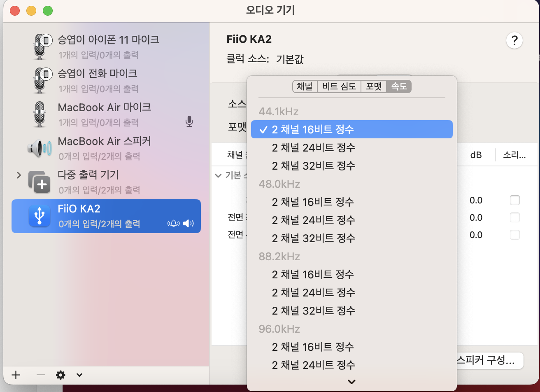
Task: Choose 88.2kHz 2 채널 24비트 정수
Action: click(352, 292)
